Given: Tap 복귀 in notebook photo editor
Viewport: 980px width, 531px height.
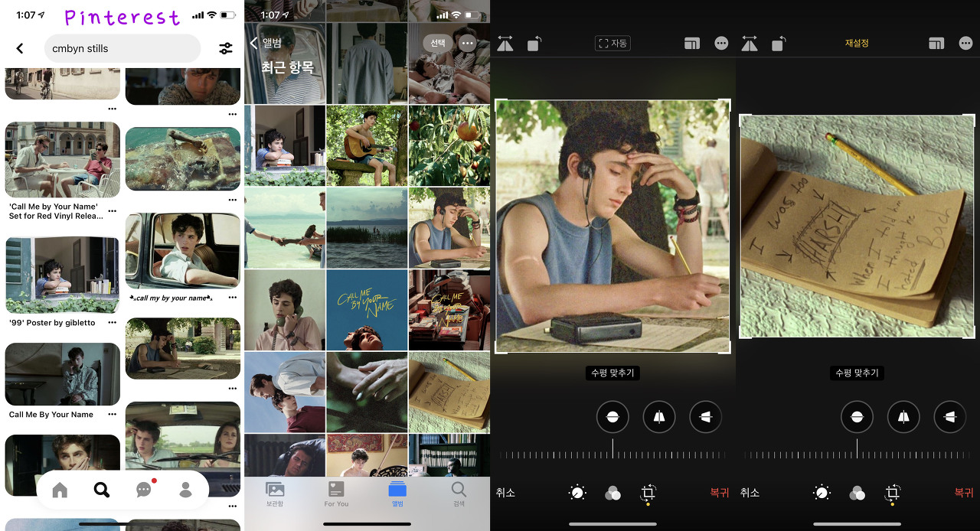Looking at the screenshot, I should [x=964, y=493].
